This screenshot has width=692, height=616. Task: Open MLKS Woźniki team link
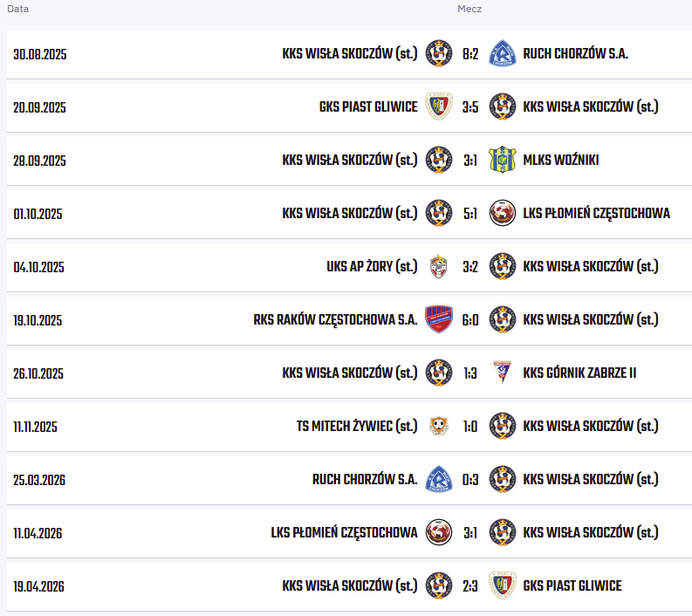click(561, 161)
